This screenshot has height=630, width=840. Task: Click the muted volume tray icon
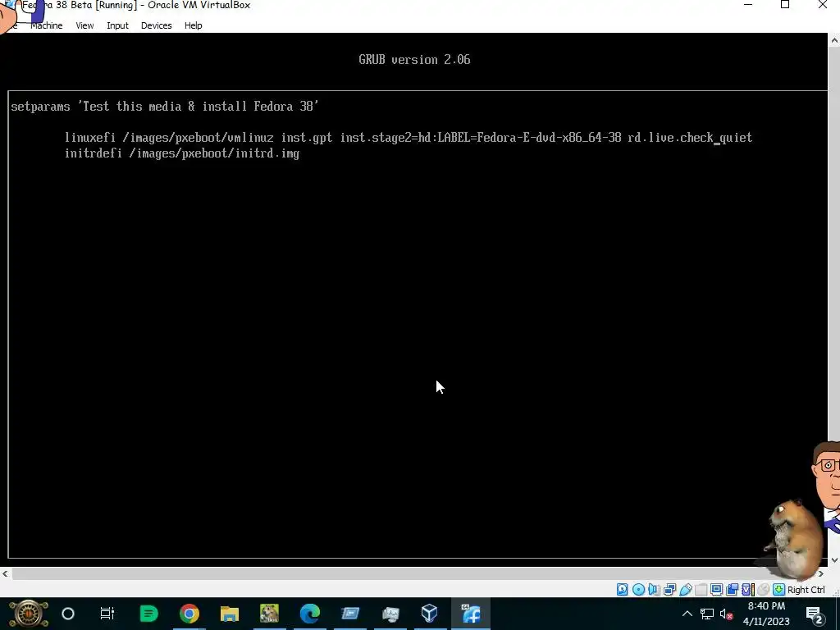[x=726, y=614]
